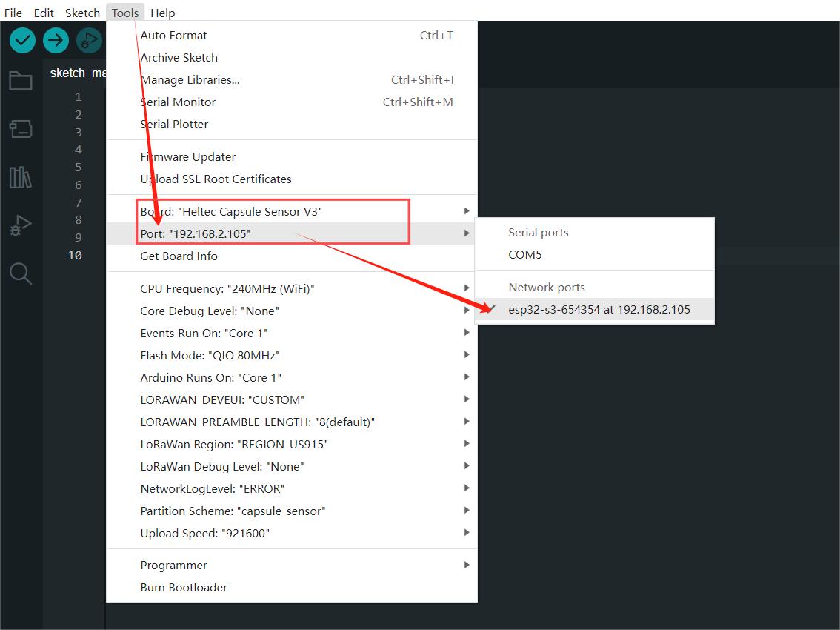
Task: Select the COM5 serial port
Action: 525,255
